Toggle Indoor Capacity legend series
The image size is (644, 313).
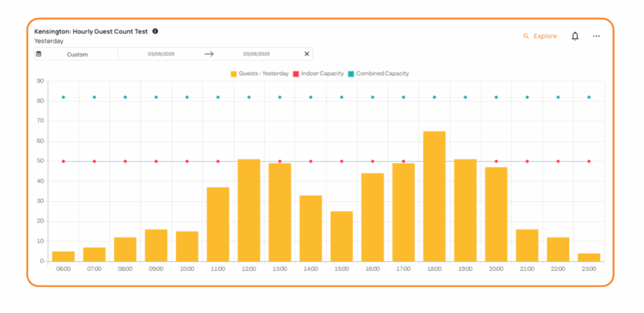(x=322, y=74)
